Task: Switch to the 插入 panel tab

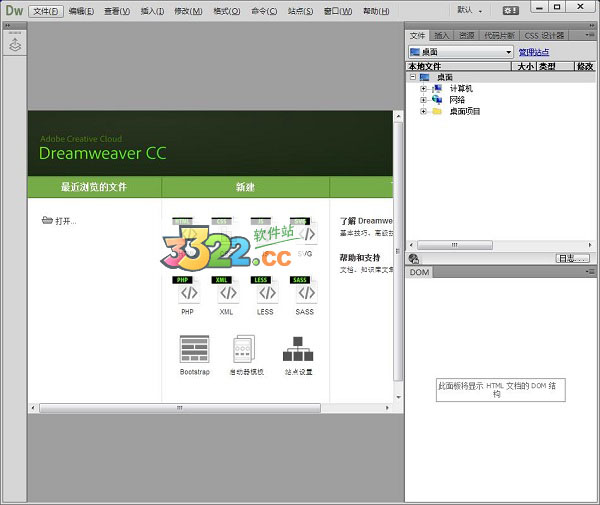Action: (442, 36)
